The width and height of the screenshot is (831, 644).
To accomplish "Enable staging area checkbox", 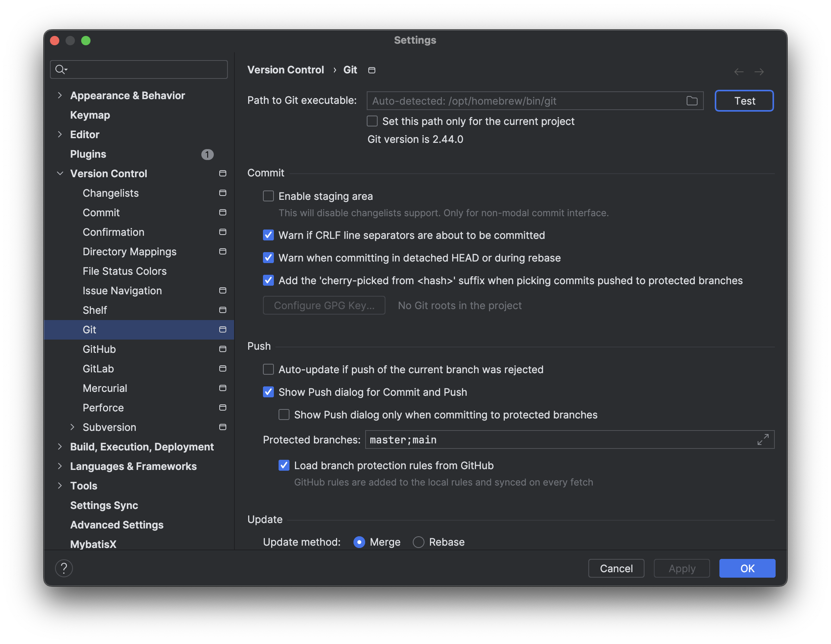I will point(268,196).
